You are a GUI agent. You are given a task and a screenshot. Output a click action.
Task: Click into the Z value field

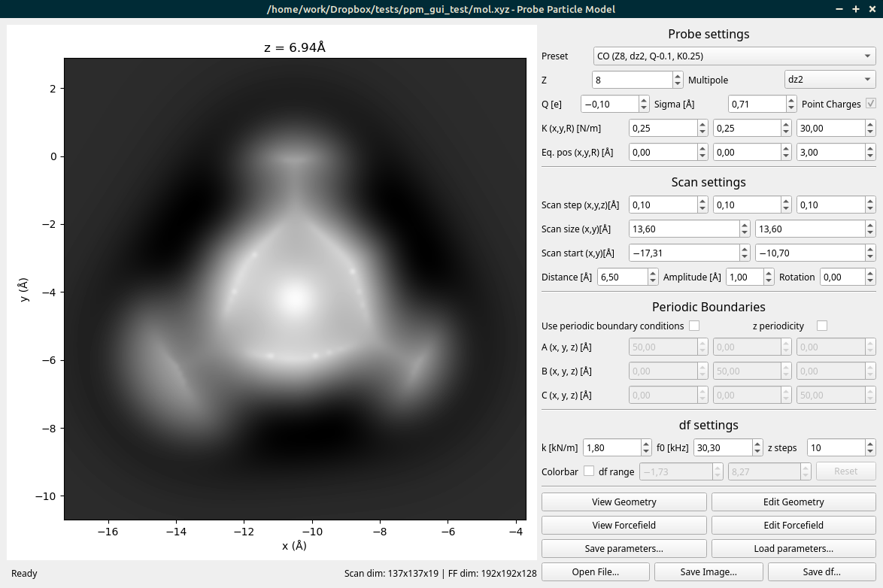pyautogui.click(x=632, y=80)
